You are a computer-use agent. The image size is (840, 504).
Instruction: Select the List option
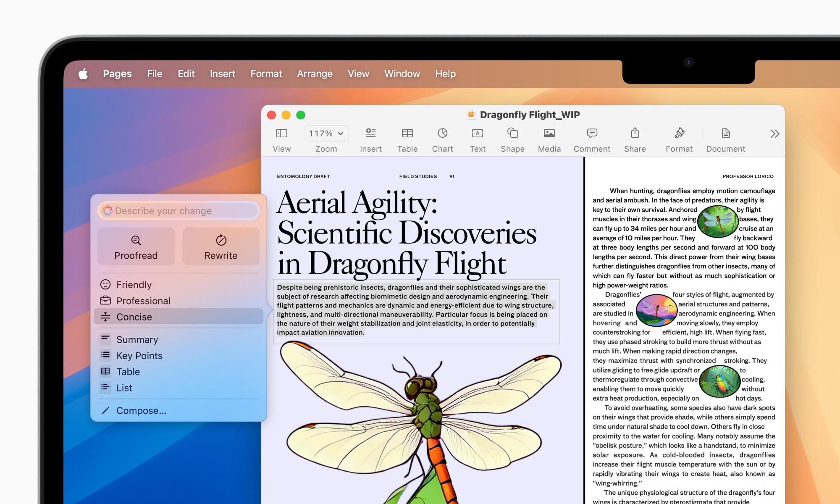tap(178, 388)
